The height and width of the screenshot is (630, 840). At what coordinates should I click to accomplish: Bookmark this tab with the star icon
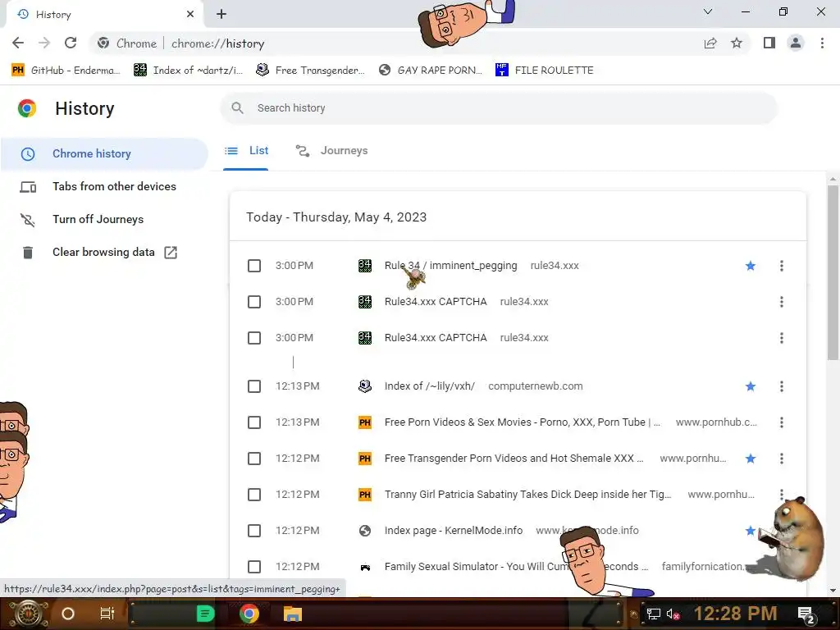tap(737, 43)
